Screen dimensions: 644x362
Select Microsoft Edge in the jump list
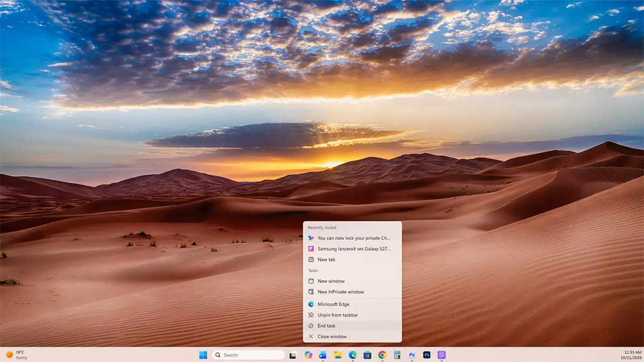[x=352, y=304]
